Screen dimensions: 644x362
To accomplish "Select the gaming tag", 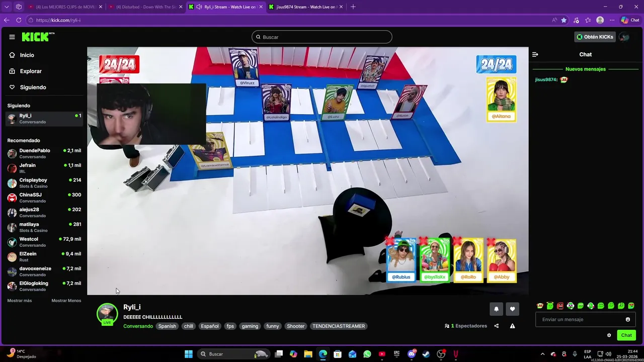I will point(250,326).
